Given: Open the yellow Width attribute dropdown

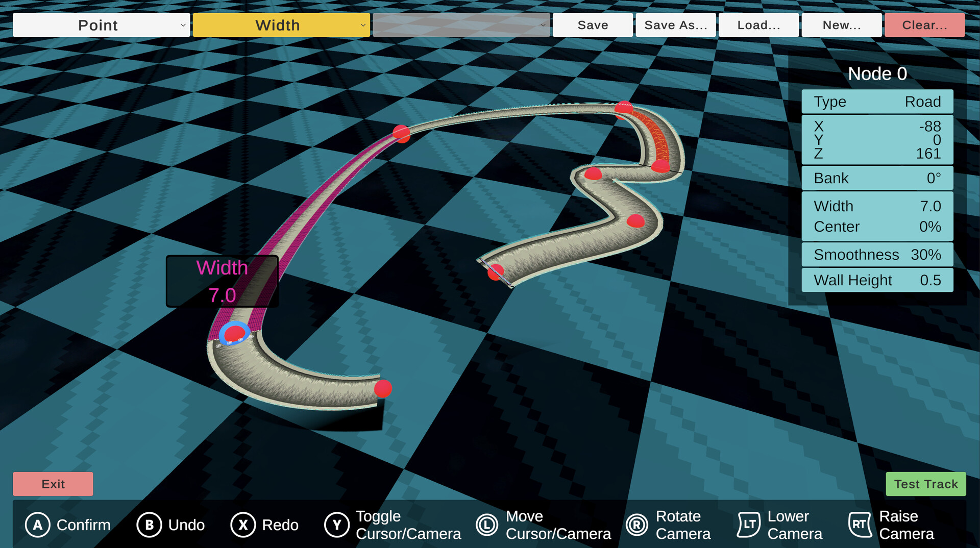Looking at the screenshot, I should pyautogui.click(x=280, y=24).
